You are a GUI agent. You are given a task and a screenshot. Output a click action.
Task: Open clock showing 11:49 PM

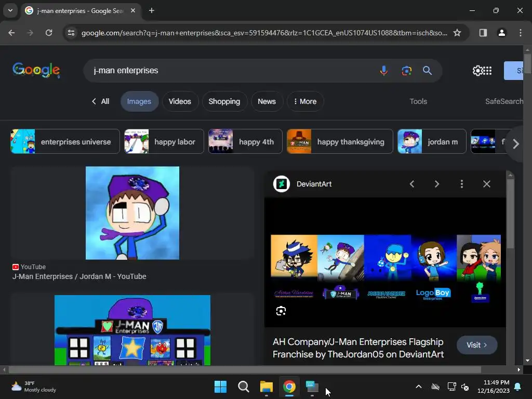pyautogui.click(x=494, y=387)
